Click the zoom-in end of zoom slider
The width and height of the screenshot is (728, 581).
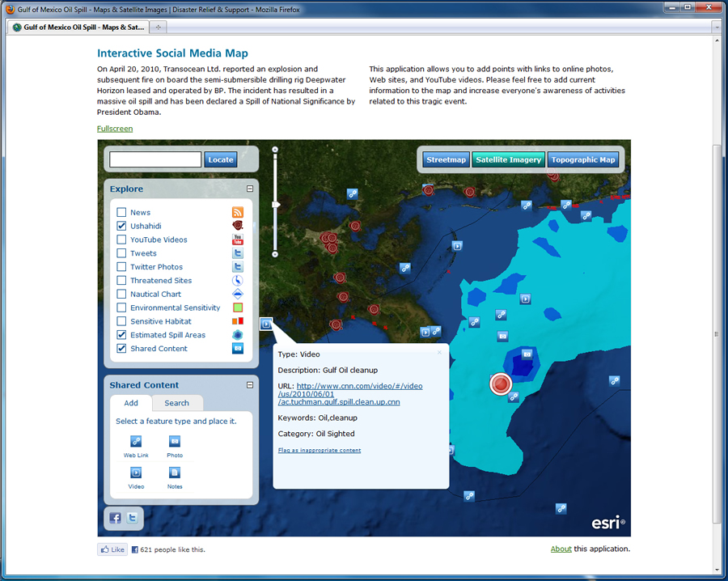tap(275, 150)
